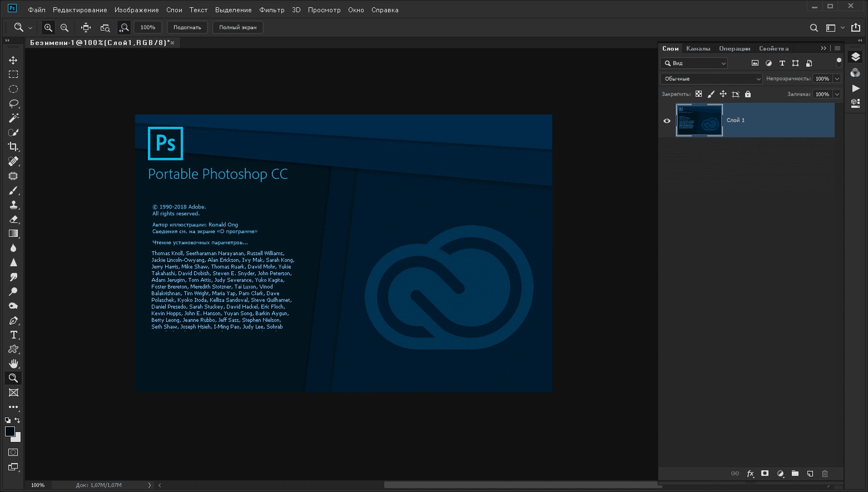Select the Gradient tool
Viewport: 868px width, 492px height.
pyautogui.click(x=13, y=233)
